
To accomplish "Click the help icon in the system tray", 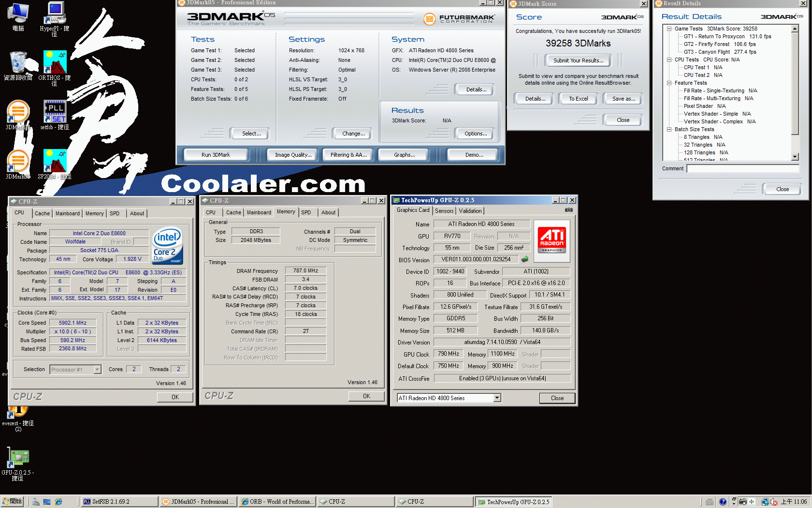I will point(723,502).
